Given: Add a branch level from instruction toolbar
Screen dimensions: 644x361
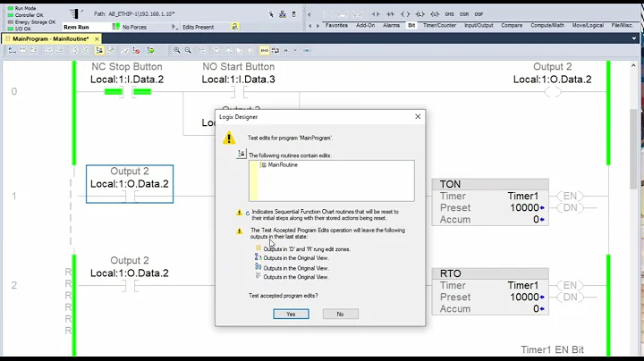Looking at the screenshot, I should click(357, 14).
